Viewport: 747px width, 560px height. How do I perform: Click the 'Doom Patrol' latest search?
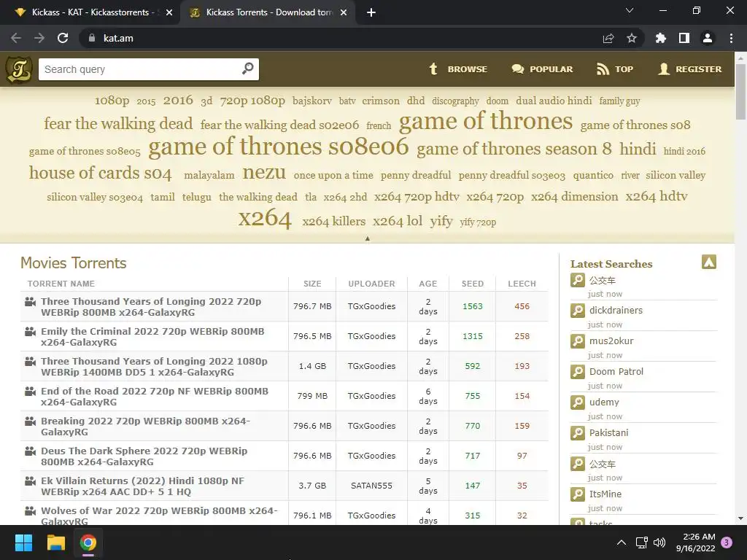coord(616,371)
